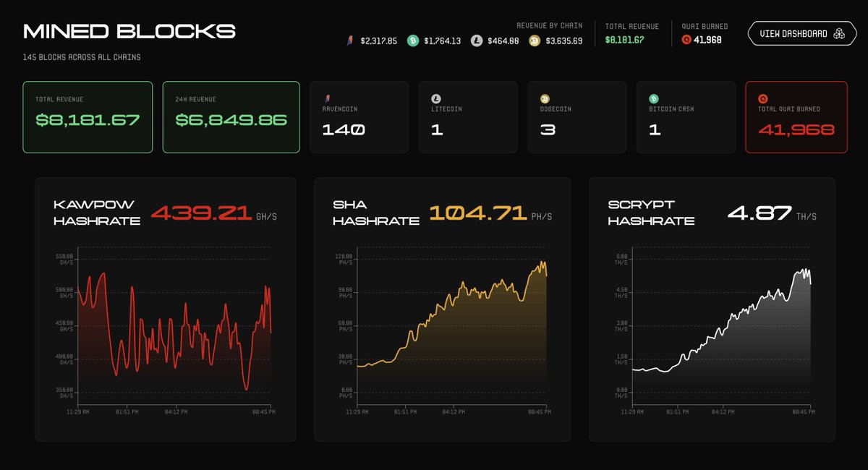The height and width of the screenshot is (470, 868).
Task: Click the Litecoin icon beside $464.88
Action: click(476, 41)
